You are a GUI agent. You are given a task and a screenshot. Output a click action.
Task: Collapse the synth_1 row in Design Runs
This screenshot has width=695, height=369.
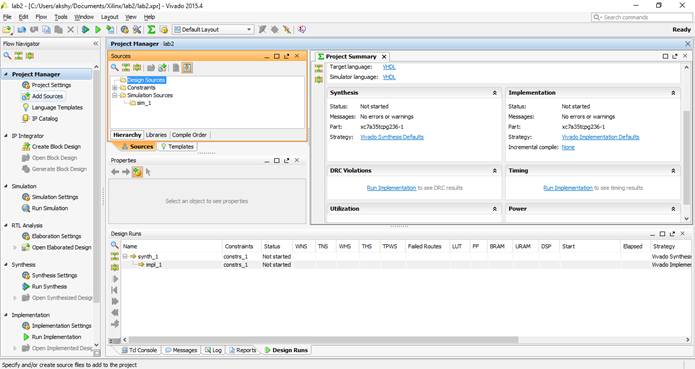(x=125, y=256)
